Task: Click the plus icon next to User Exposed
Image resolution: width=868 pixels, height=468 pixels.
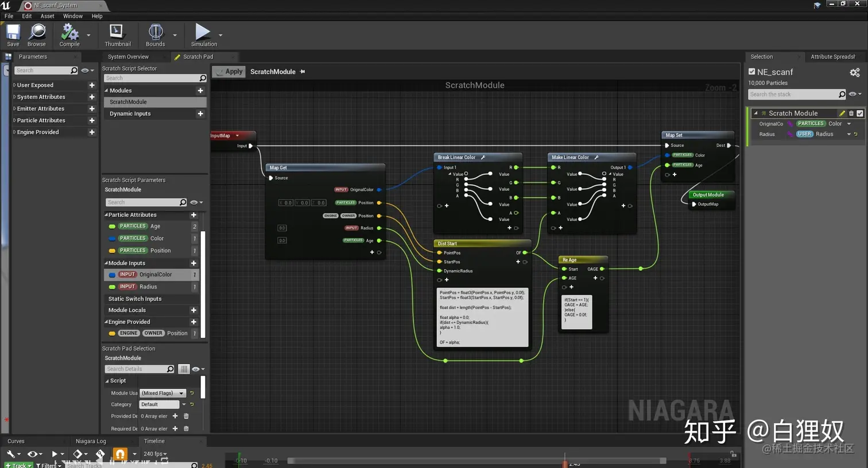Action: 92,85
